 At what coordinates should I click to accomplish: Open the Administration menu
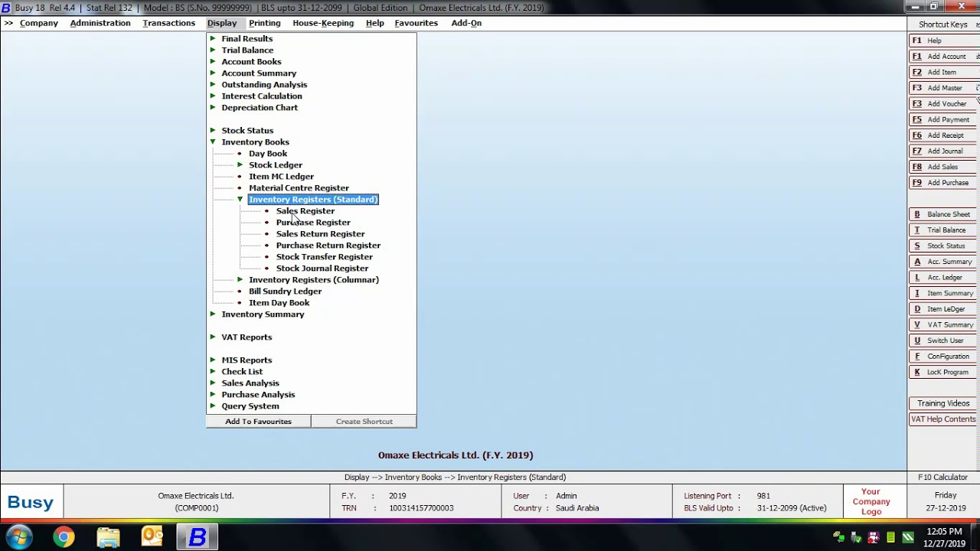coord(100,23)
